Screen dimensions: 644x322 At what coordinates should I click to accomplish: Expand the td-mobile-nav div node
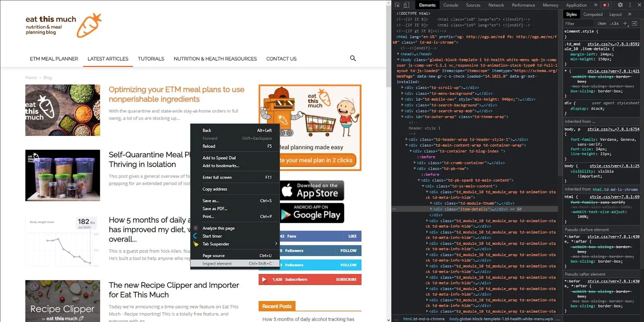[x=402, y=99]
